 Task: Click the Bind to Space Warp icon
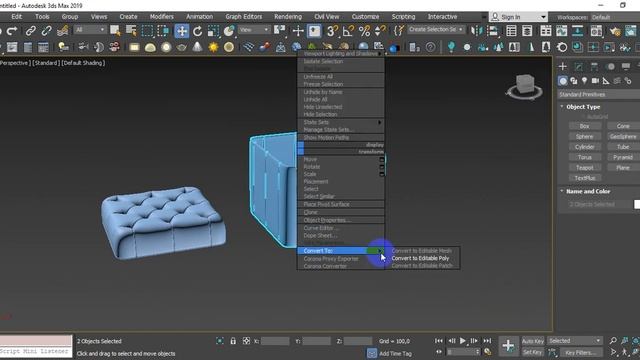62,31
